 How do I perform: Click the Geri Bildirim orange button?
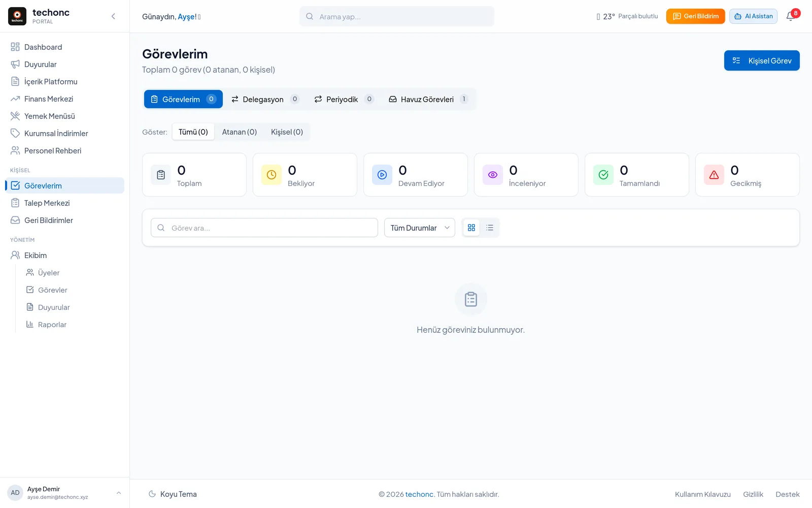[x=695, y=16]
